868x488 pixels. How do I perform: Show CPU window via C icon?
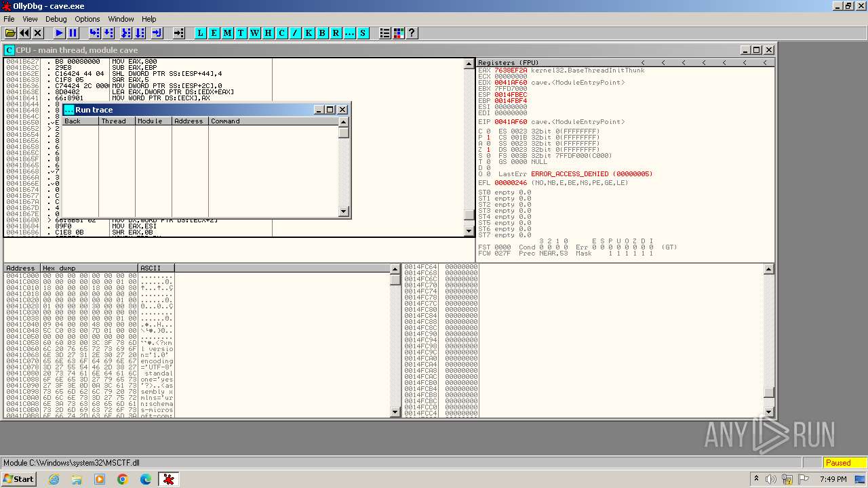pyautogui.click(x=281, y=33)
